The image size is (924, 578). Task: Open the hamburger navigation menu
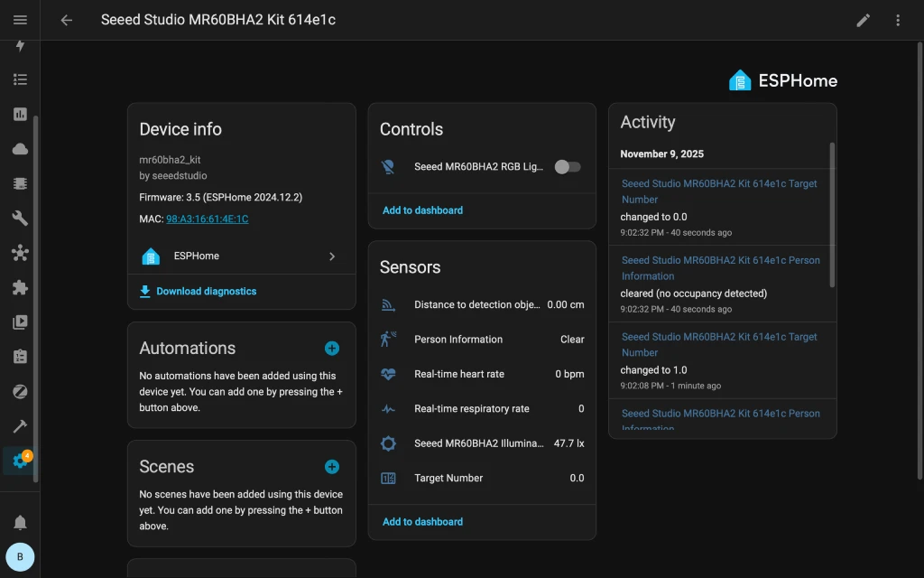pos(20,20)
